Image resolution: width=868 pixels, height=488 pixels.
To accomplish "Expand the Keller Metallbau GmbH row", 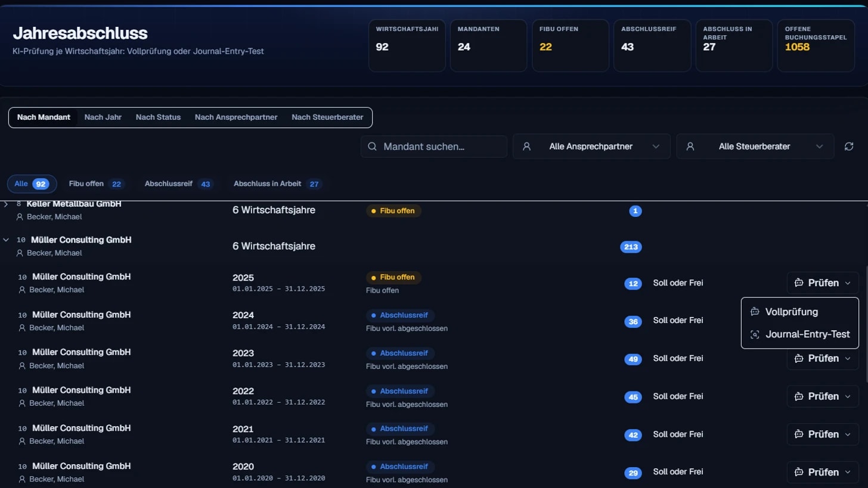I will pyautogui.click(x=6, y=204).
